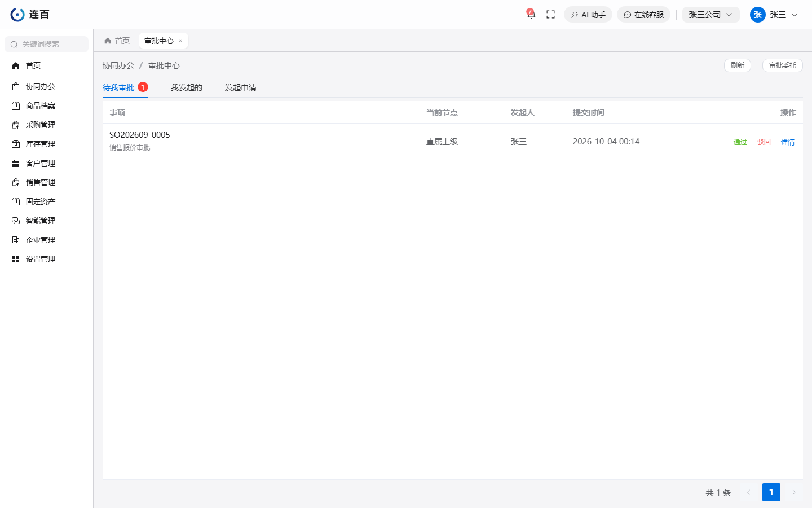Focus the 关键词搜索 search field
Viewport: 812px width, 508px height.
click(x=46, y=44)
